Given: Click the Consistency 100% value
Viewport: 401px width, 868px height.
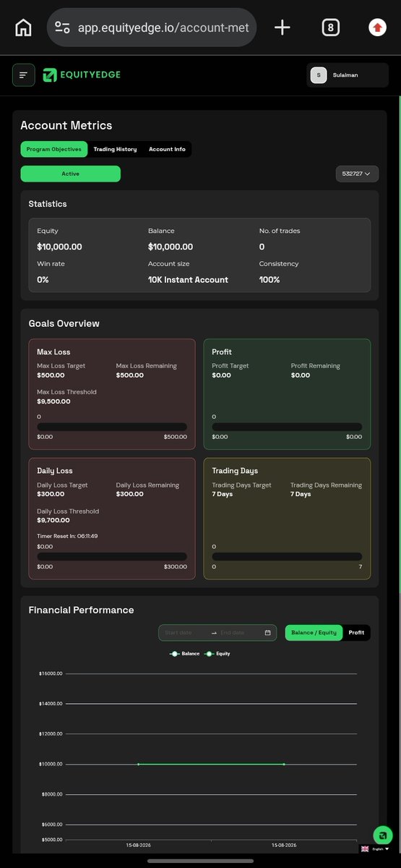Looking at the screenshot, I should (x=270, y=279).
